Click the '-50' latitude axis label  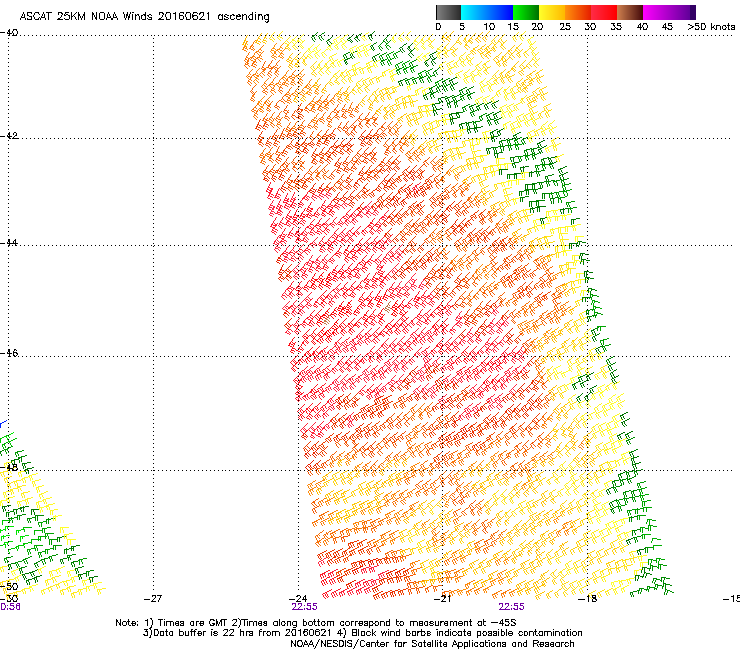click(9, 587)
